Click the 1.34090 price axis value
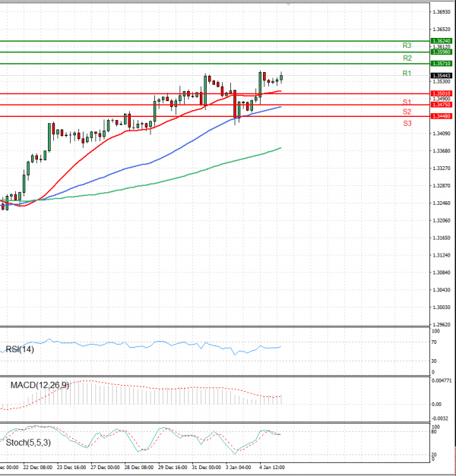The image size is (456, 476). click(x=442, y=134)
